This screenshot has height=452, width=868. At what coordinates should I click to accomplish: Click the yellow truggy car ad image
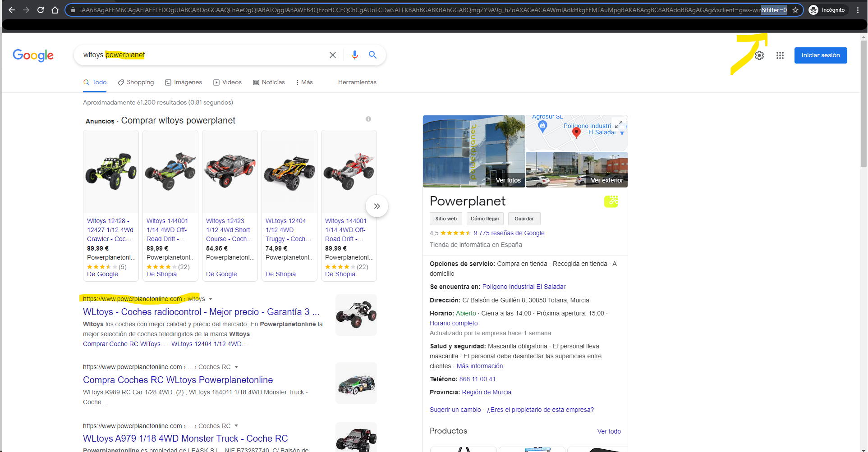(289, 172)
